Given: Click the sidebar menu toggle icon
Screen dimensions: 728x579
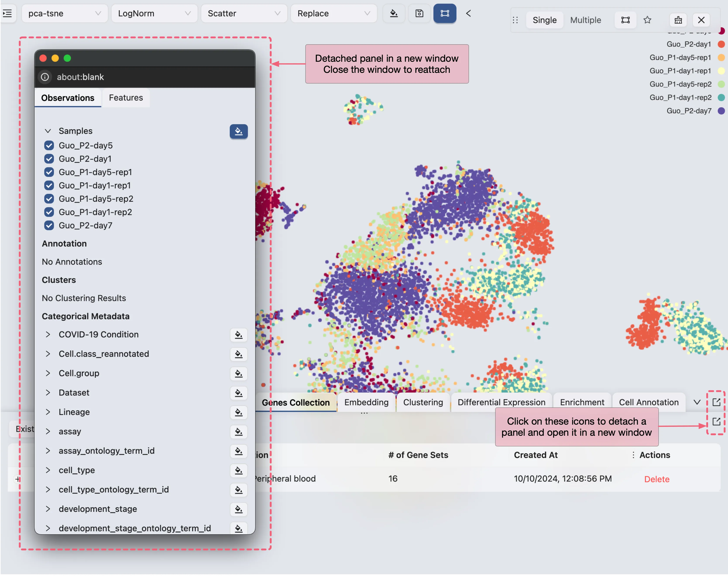Looking at the screenshot, I should [x=7, y=14].
